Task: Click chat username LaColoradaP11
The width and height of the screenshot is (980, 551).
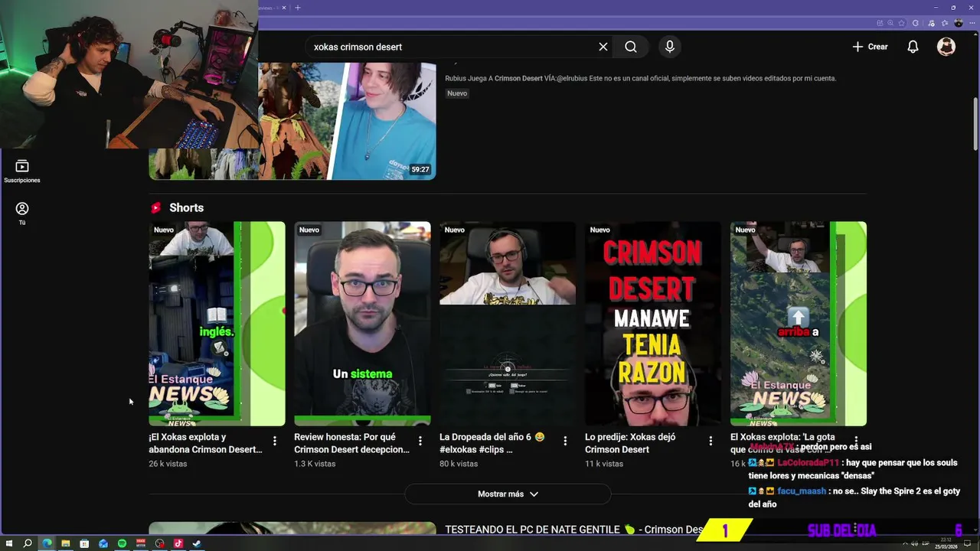Action: [808, 463]
